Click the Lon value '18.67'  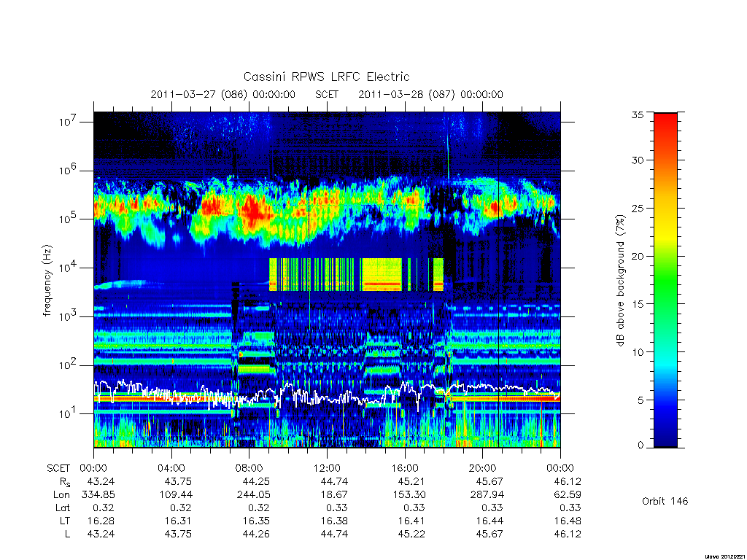334,495
